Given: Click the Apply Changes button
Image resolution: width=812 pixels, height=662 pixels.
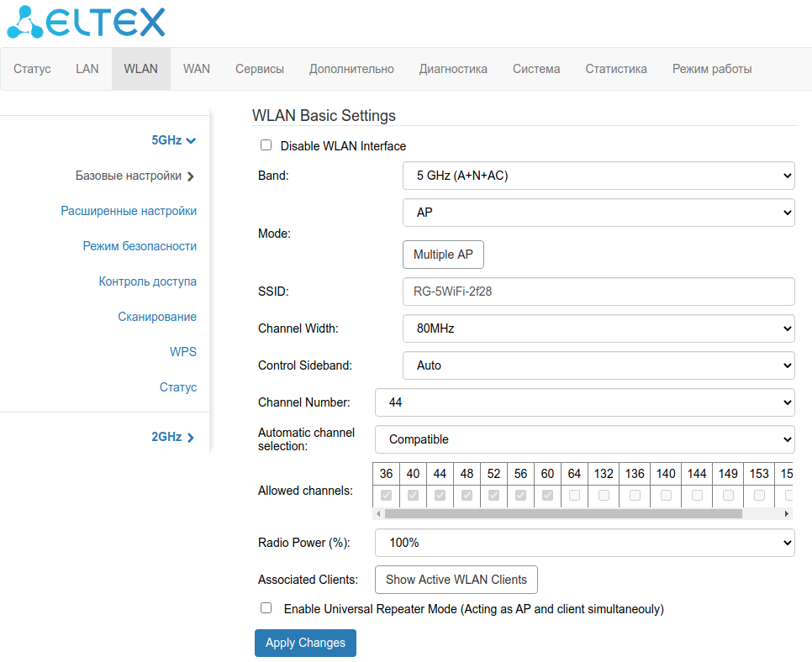Looking at the screenshot, I should [x=305, y=643].
